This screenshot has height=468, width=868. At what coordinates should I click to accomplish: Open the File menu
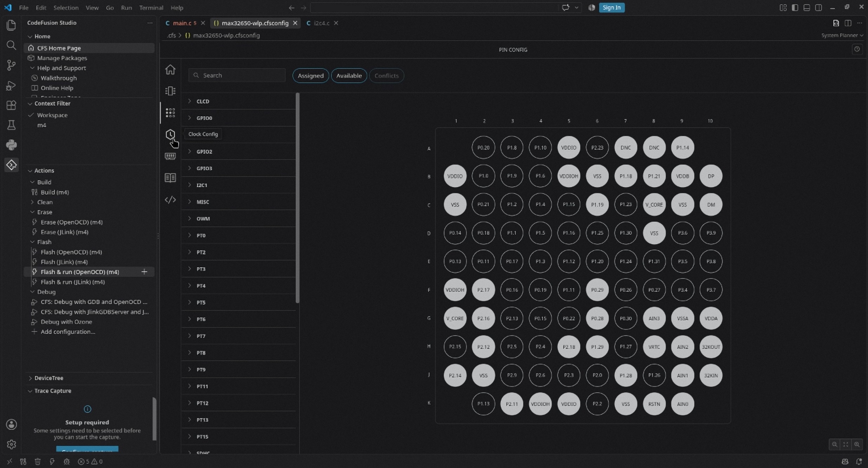pyautogui.click(x=24, y=7)
